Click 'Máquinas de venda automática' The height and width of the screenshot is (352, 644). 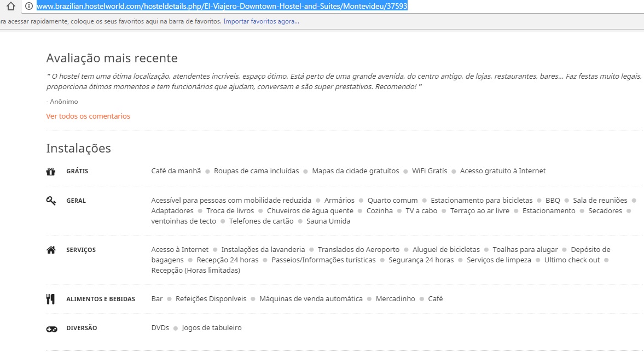coord(311,298)
